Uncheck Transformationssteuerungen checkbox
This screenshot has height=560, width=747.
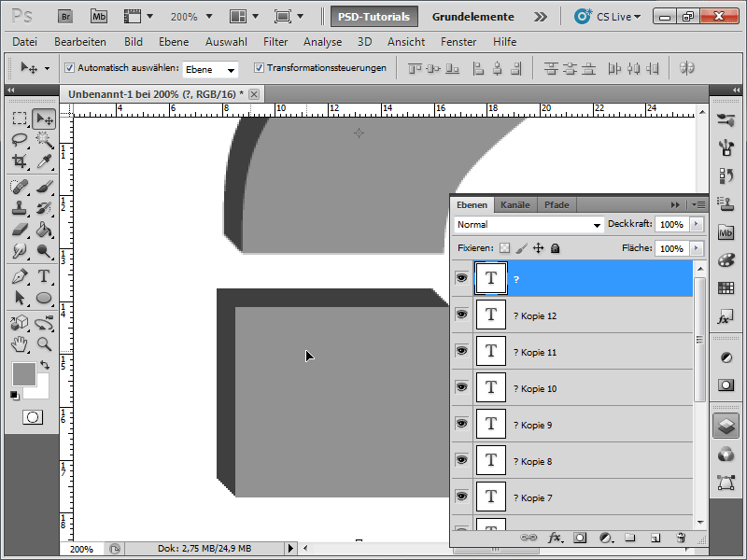(259, 68)
